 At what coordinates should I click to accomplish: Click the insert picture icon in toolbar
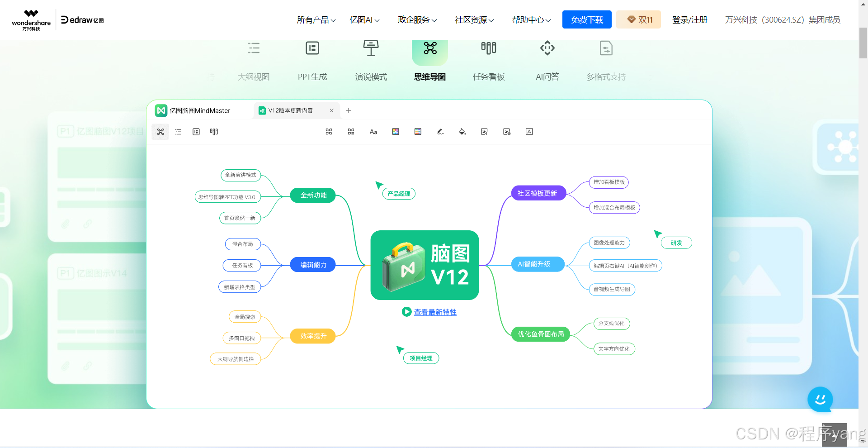point(507,132)
